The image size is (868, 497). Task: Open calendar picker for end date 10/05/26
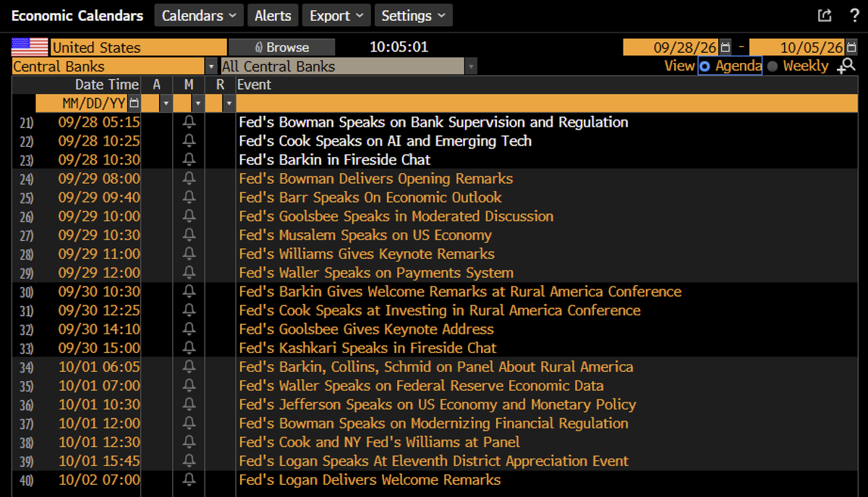[852, 48]
